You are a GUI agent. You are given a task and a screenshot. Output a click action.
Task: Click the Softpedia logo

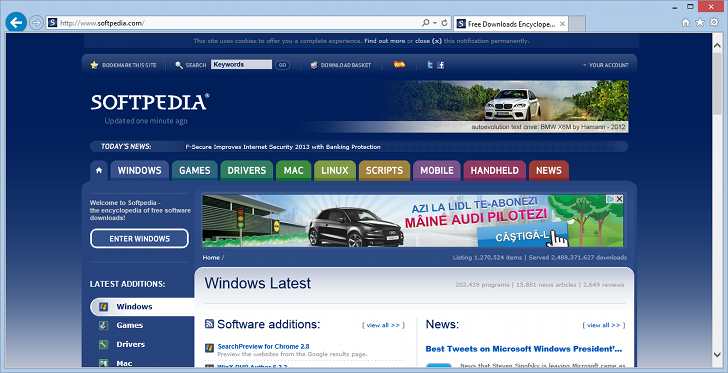pyautogui.click(x=150, y=102)
